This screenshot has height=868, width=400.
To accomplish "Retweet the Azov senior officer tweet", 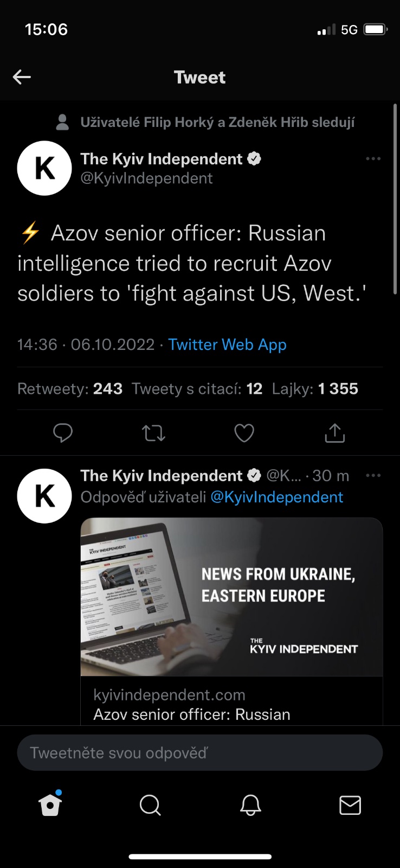I will 153,433.
